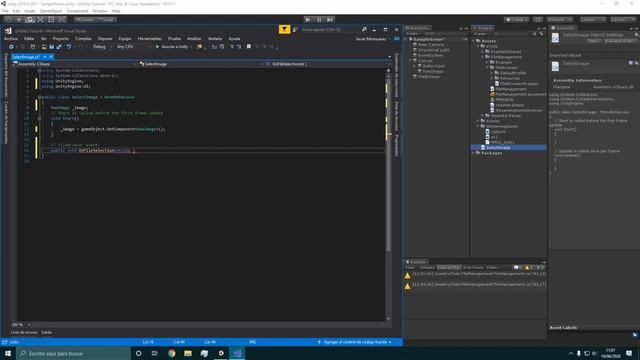Click the Visual Studio quick launch search magnifier
Image resolution: width=640 pixels, height=360 pixels.
click(x=364, y=29)
